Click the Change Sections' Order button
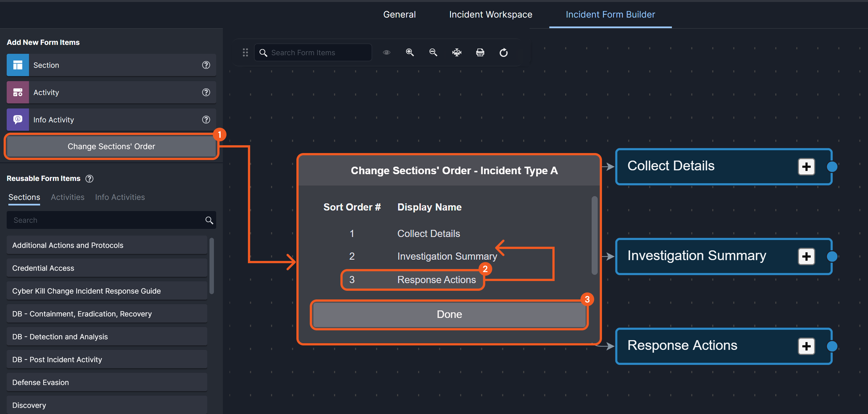 (x=111, y=146)
